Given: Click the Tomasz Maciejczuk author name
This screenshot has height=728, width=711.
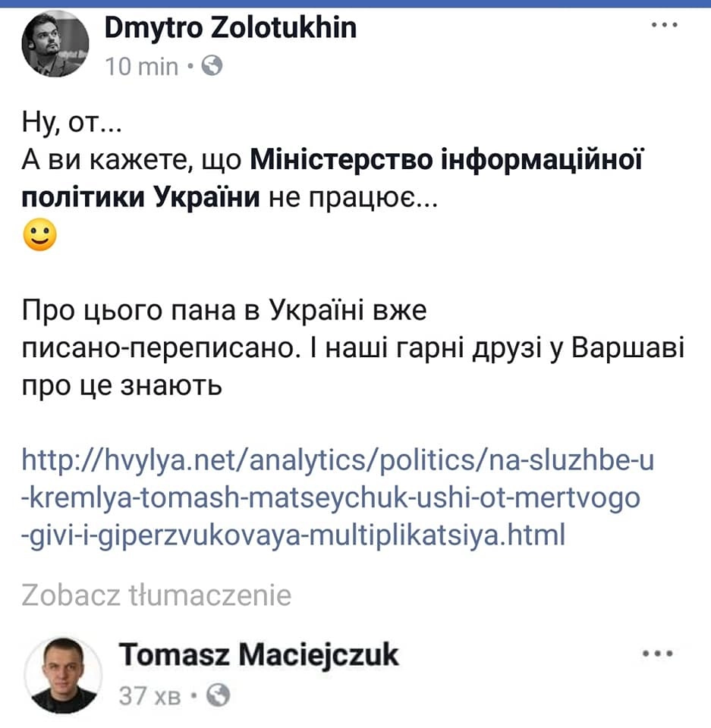Looking at the screenshot, I should (259, 654).
